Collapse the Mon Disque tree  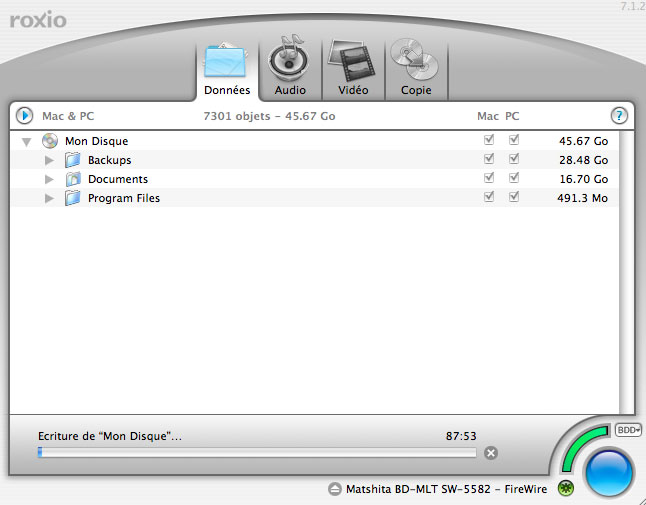tap(27, 142)
